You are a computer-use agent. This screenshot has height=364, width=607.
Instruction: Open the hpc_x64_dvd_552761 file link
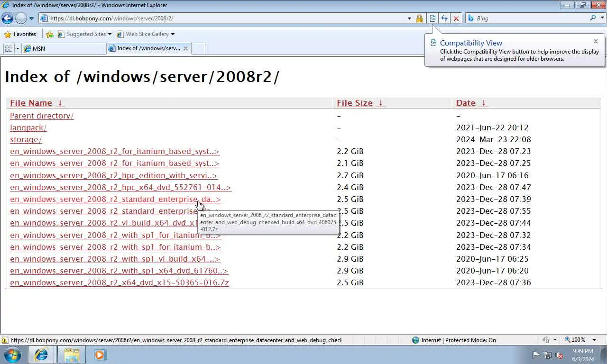coord(120,187)
